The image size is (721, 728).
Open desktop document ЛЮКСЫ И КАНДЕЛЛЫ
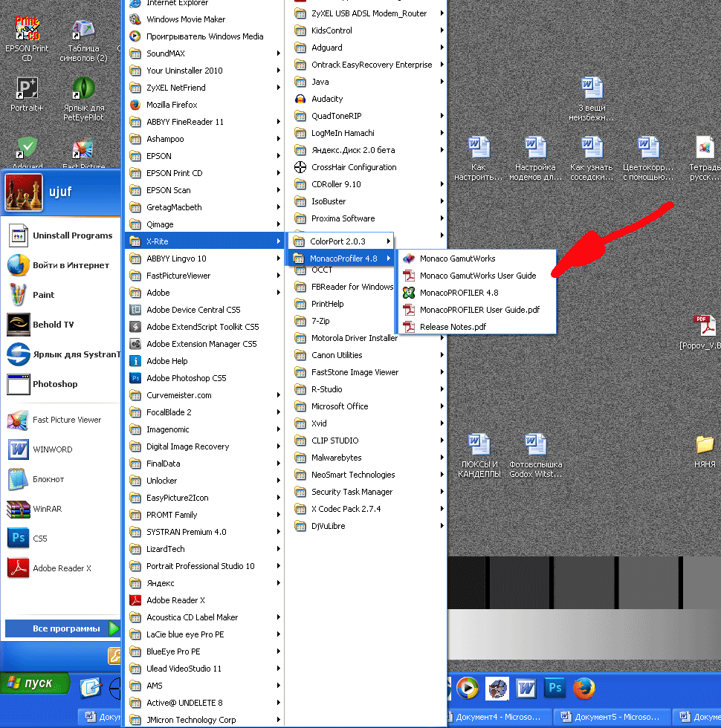click(x=479, y=455)
